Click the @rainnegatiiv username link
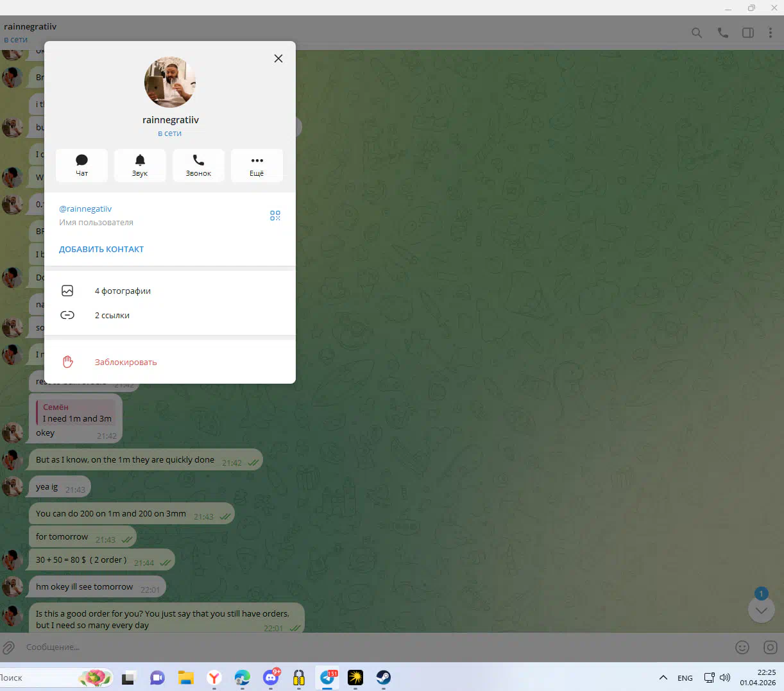The width and height of the screenshot is (784, 691). 85,209
